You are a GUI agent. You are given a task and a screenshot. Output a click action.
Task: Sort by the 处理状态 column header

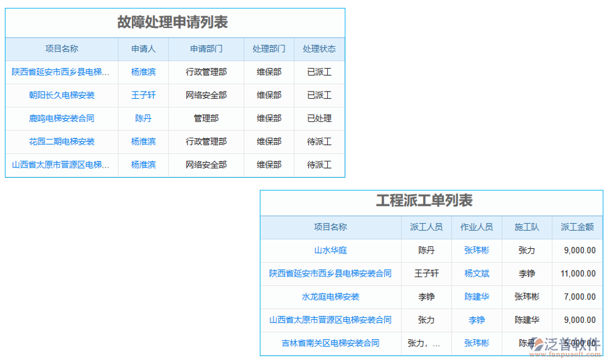(x=320, y=49)
